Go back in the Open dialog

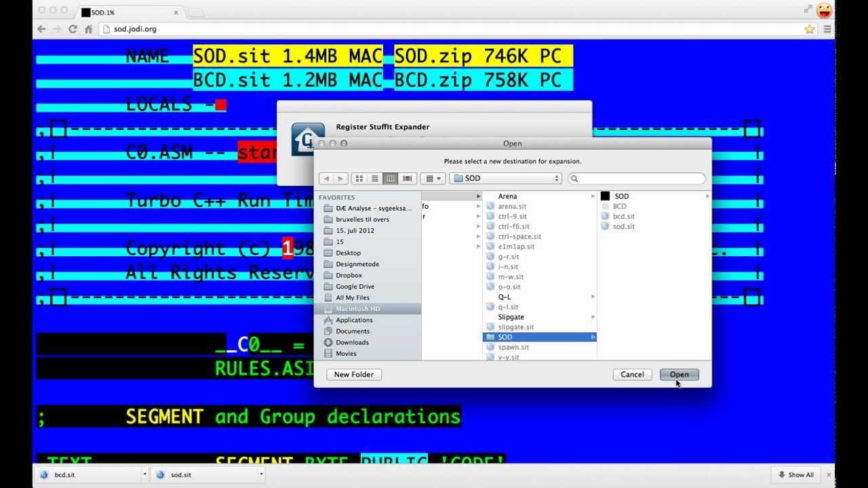pyautogui.click(x=326, y=178)
